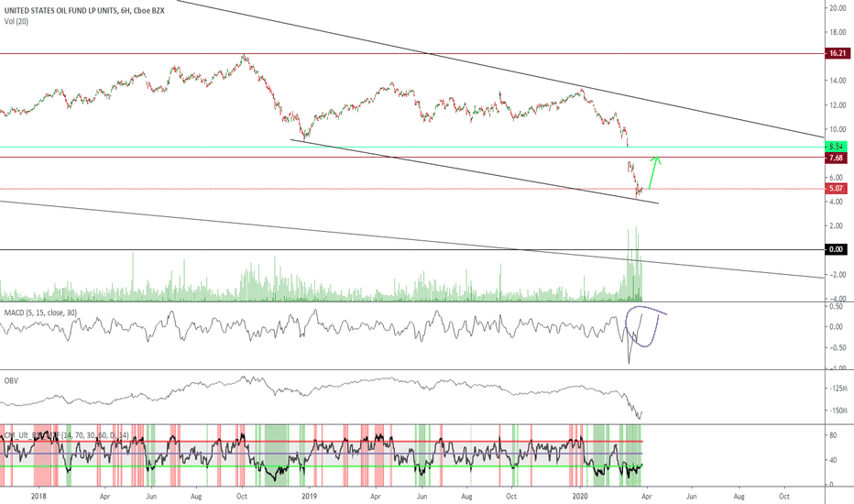Click the 6.00 price axis value
Image resolution: width=854 pixels, height=504 pixels.
click(836, 177)
